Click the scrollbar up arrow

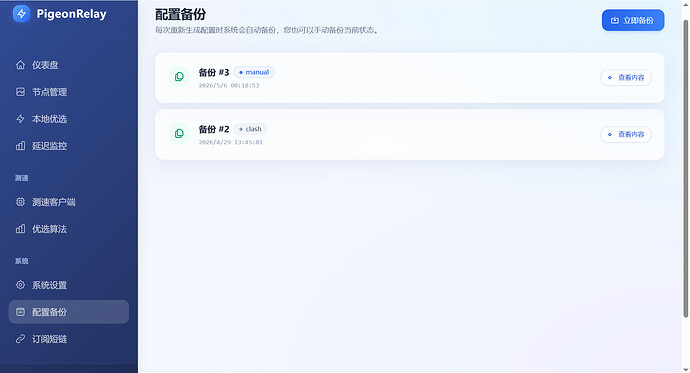pos(686,4)
